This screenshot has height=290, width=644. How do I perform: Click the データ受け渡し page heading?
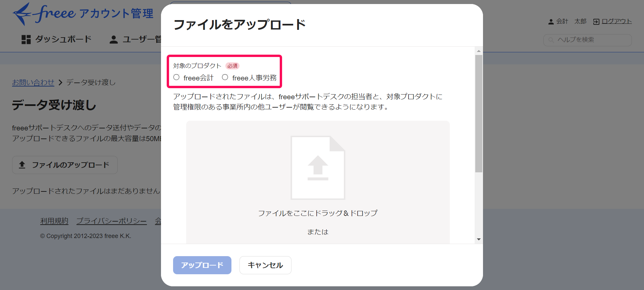(54, 105)
